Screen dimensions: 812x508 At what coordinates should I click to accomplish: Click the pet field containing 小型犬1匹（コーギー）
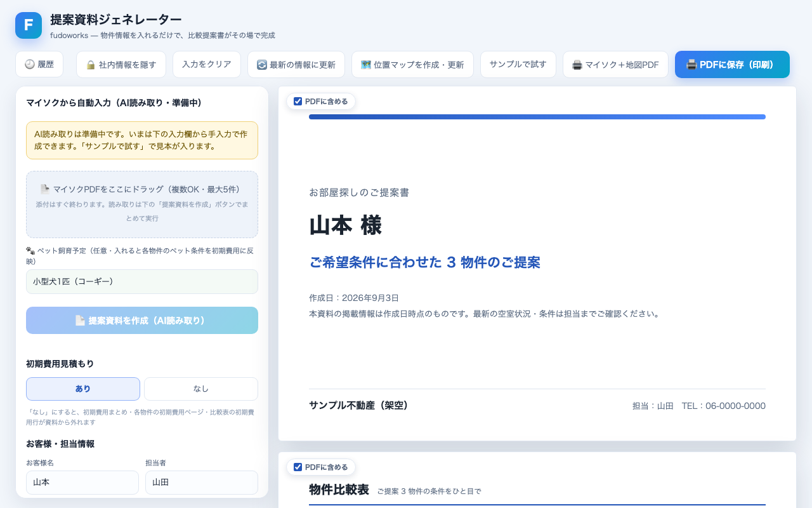pyautogui.click(x=142, y=281)
